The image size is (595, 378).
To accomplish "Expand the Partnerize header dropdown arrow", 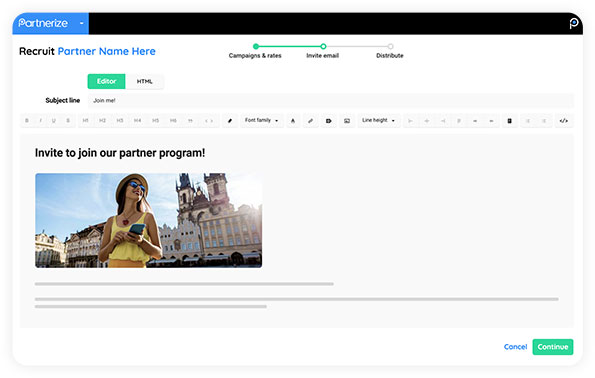I will point(82,23).
